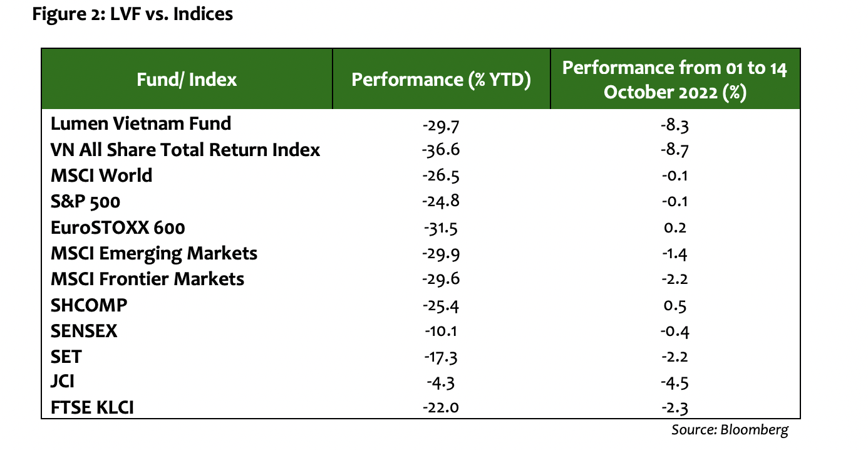The height and width of the screenshot is (450, 868).
Task: Select the -29.7 YTD value for Lumen
Action: click(441, 125)
